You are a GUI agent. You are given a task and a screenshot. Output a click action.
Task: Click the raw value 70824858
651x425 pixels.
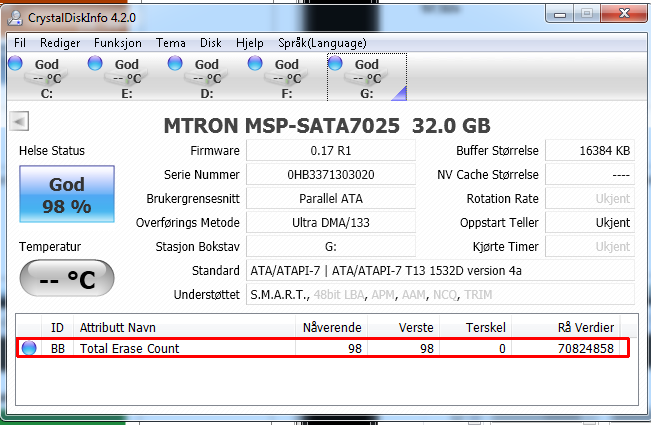[x=585, y=348]
